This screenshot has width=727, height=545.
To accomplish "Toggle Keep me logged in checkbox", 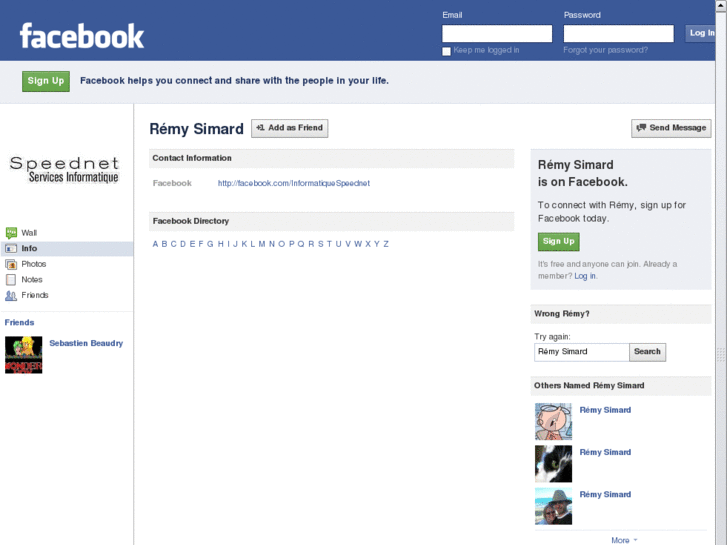I will (x=446, y=51).
